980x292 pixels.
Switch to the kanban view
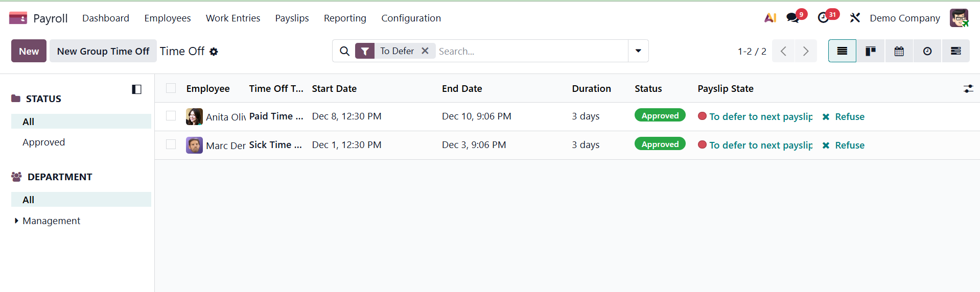pos(870,51)
